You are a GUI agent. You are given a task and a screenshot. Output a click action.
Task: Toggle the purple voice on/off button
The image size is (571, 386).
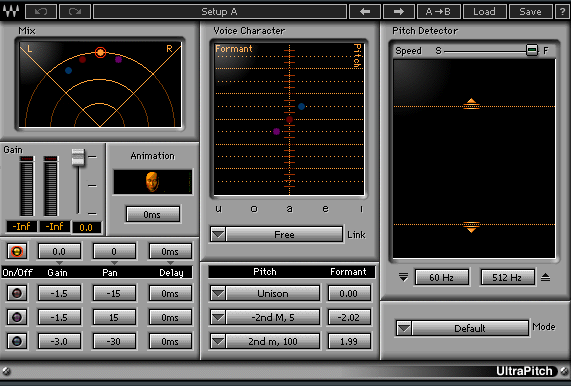point(17,317)
